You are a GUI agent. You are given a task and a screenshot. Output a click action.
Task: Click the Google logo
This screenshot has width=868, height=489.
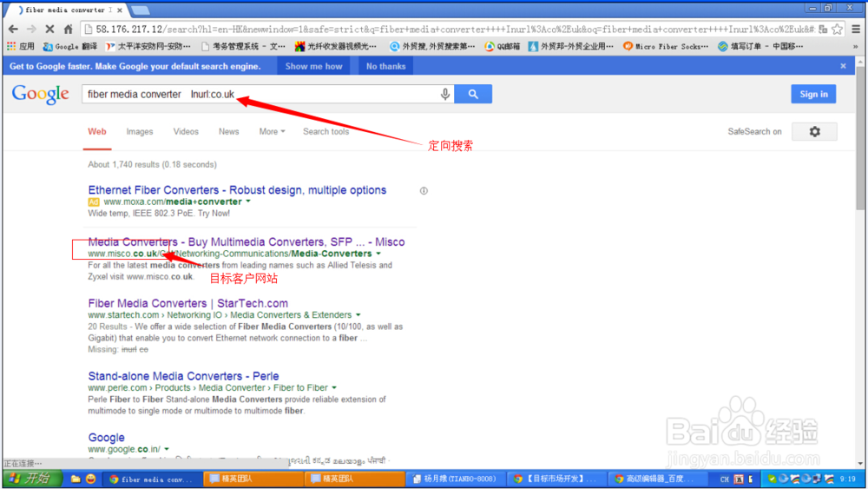pyautogui.click(x=41, y=94)
